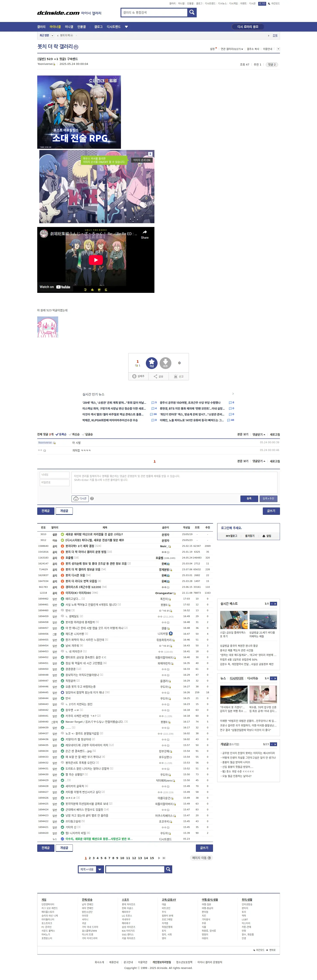The height and width of the screenshot is (980, 317).
Task: Click the 소녀전선2 ad banner image
Action: pyautogui.click(x=79, y=112)
